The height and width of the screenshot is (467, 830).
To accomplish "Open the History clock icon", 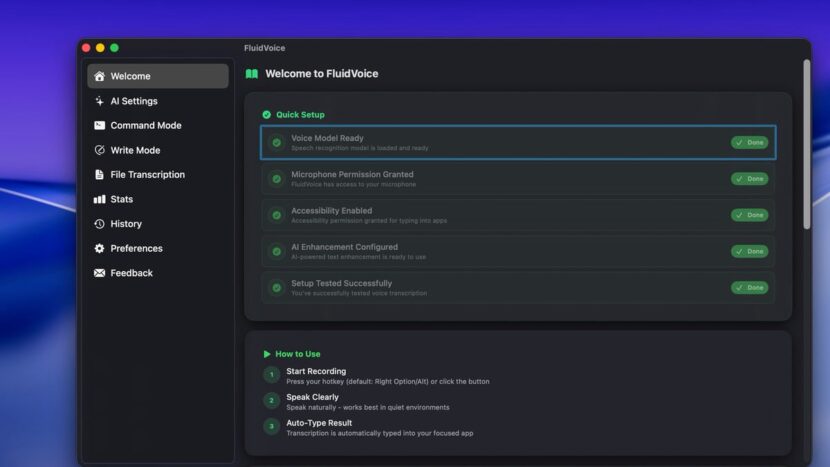I will point(99,224).
